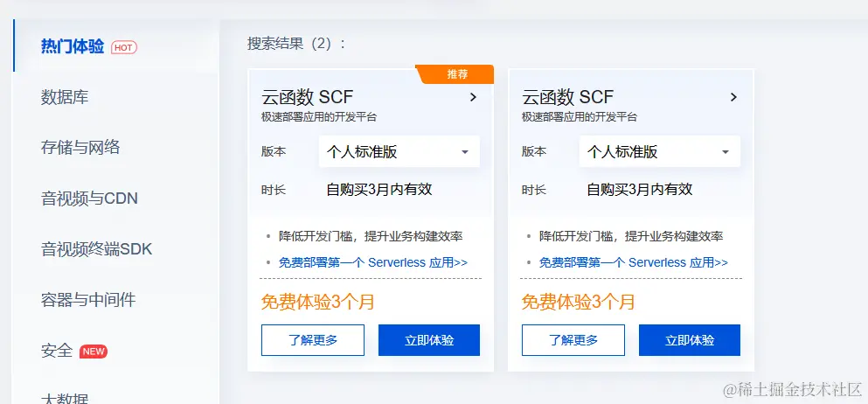Open Serverless deployment link in second card
This screenshot has width=868, height=404.
point(633,262)
